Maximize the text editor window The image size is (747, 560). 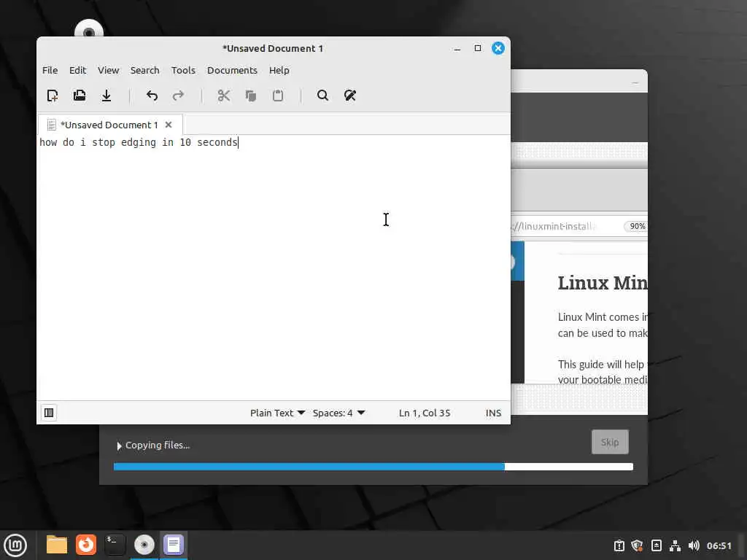[477, 48]
